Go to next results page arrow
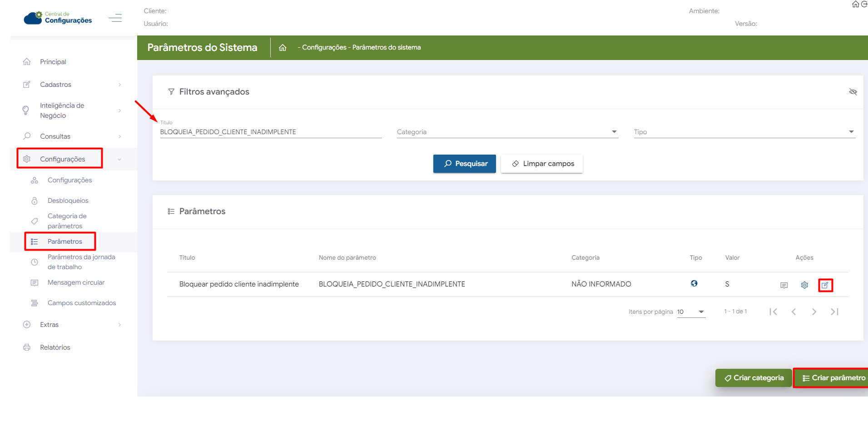 click(x=814, y=311)
